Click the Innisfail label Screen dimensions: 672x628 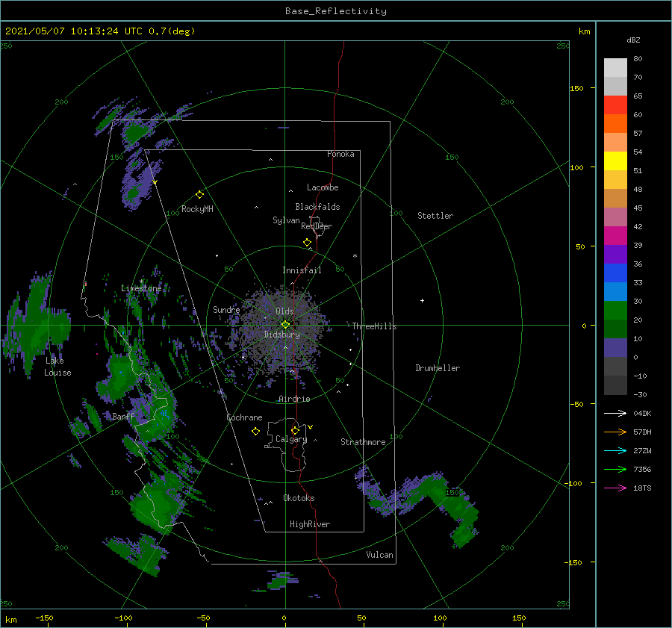pyautogui.click(x=302, y=270)
